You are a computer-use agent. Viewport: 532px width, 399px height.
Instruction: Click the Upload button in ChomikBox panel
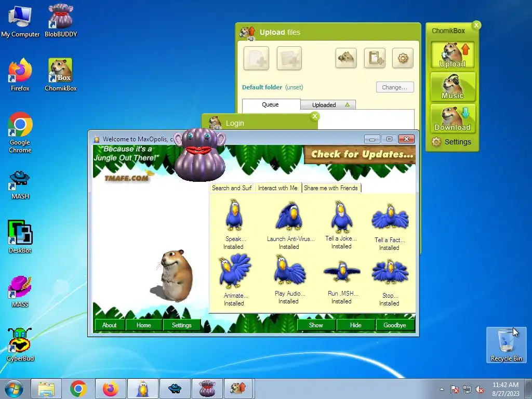coord(453,55)
